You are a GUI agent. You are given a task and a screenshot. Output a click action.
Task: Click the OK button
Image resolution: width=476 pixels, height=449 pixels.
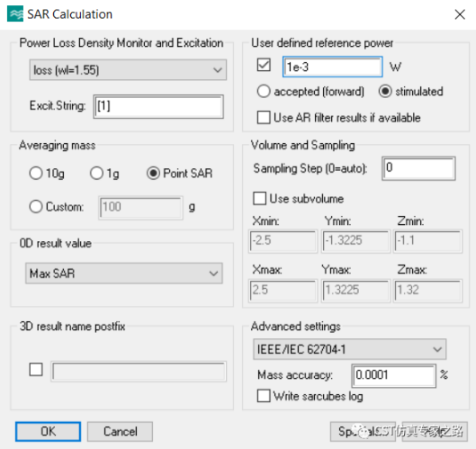click(x=48, y=431)
